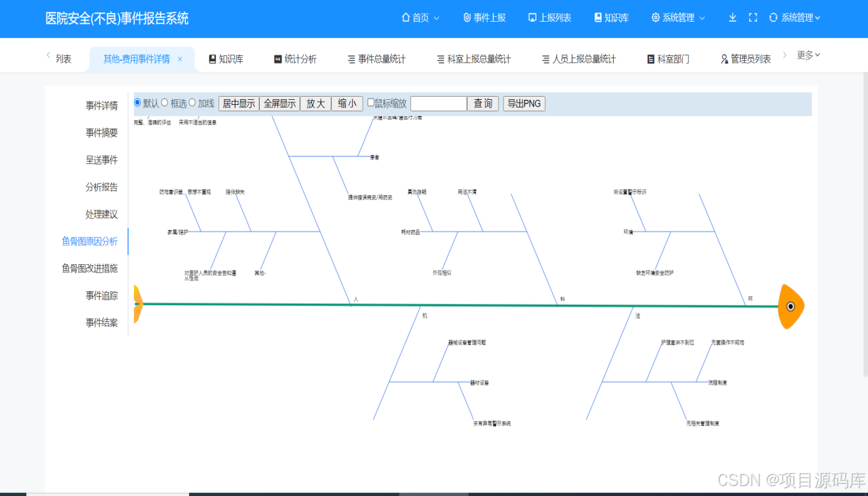868x496 pixels.
Task: Click the orange fish tail shape
Action: pyautogui.click(x=138, y=304)
